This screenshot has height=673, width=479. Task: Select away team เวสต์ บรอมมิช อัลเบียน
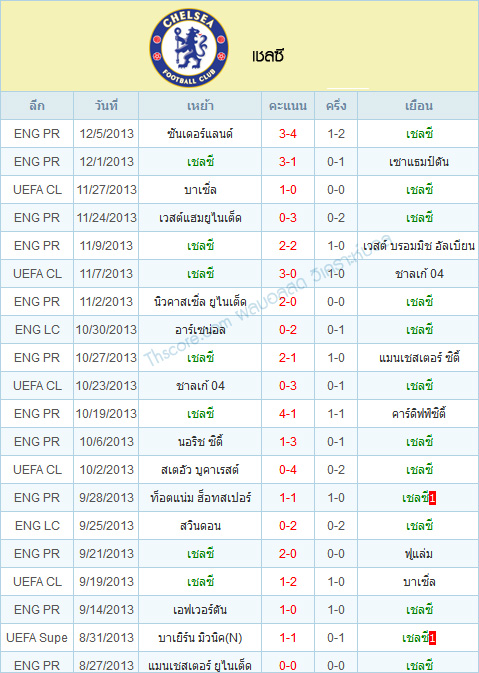(x=419, y=246)
